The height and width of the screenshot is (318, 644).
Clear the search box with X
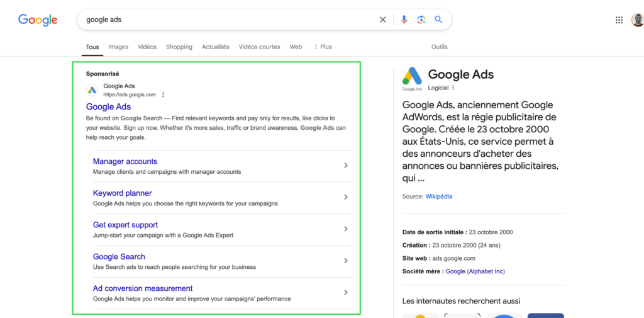(x=383, y=20)
